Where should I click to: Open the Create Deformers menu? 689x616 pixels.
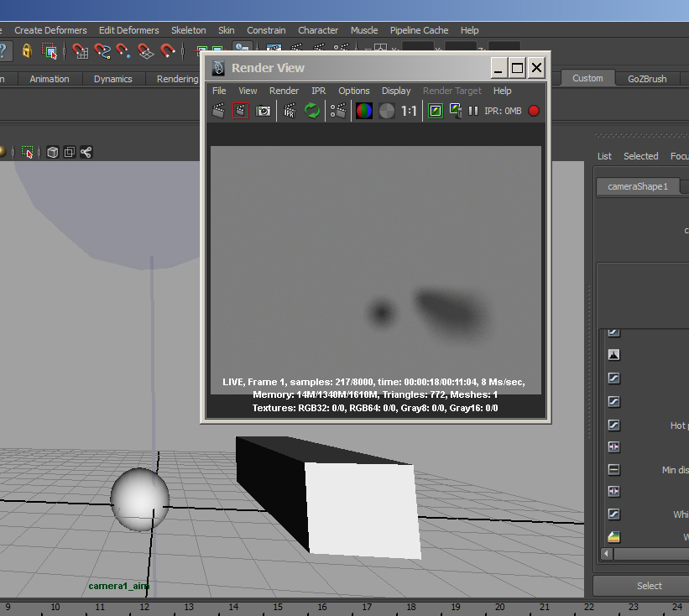(x=50, y=30)
